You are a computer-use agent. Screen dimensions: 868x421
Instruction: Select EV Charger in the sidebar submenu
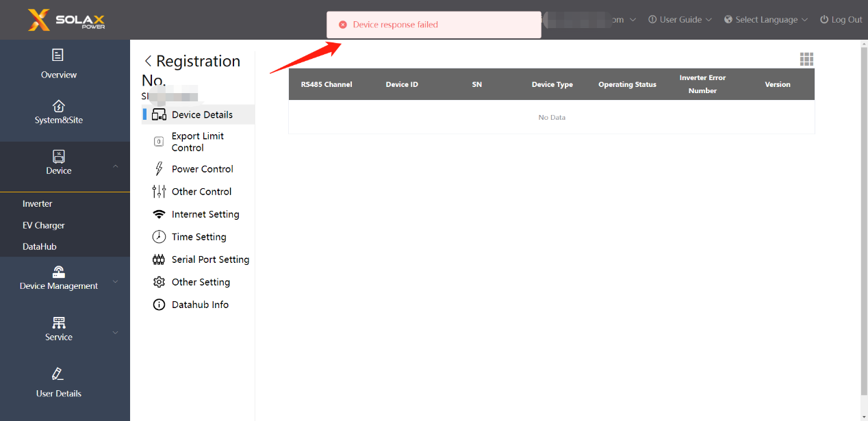point(44,225)
